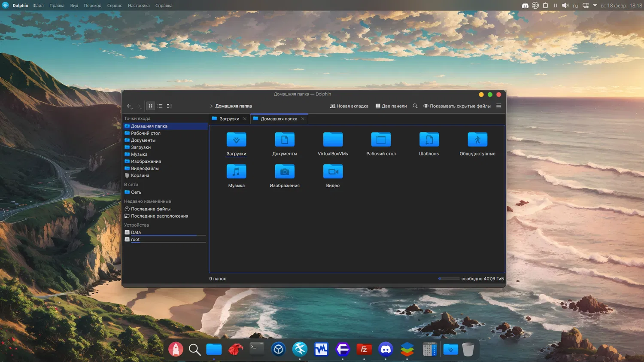Open the hamburger menu in Dolphin toolbar
Image resolution: width=644 pixels, height=362 pixels.
click(x=498, y=106)
